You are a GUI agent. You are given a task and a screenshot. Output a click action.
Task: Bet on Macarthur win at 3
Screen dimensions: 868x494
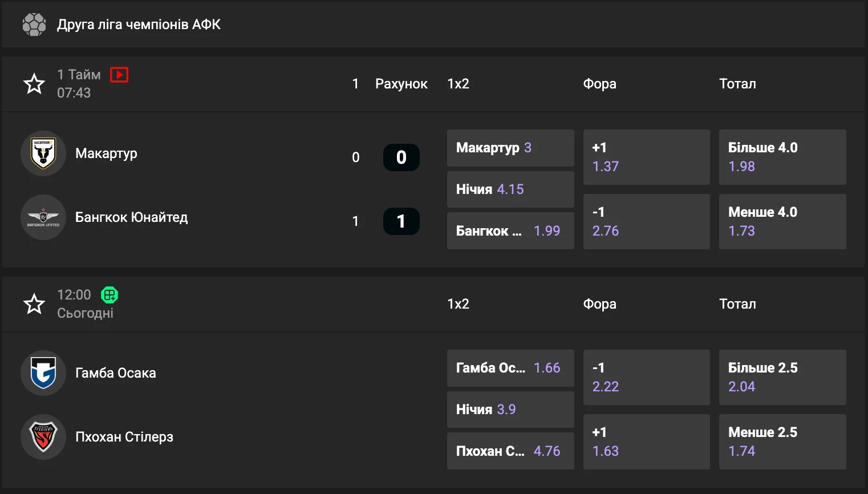[x=510, y=148]
